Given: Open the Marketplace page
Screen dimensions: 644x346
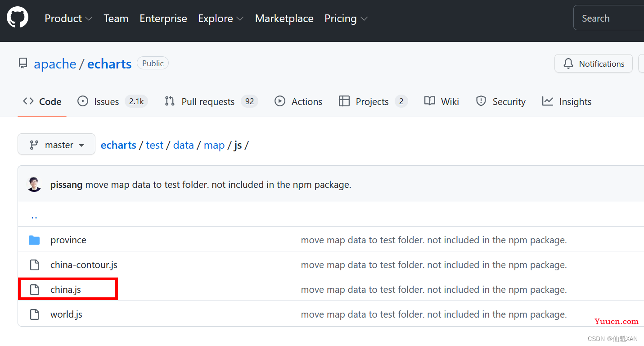Looking at the screenshot, I should [x=284, y=18].
